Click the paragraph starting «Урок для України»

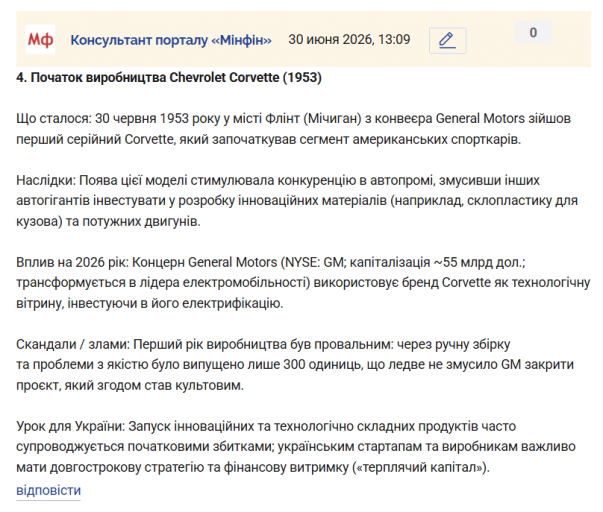click(x=296, y=447)
